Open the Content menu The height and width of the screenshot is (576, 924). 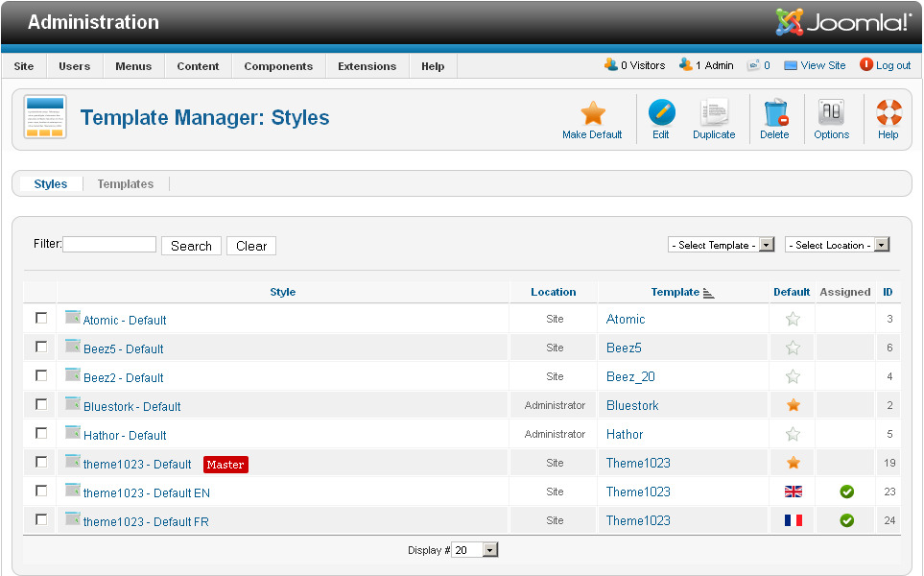(x=198, y=66)
